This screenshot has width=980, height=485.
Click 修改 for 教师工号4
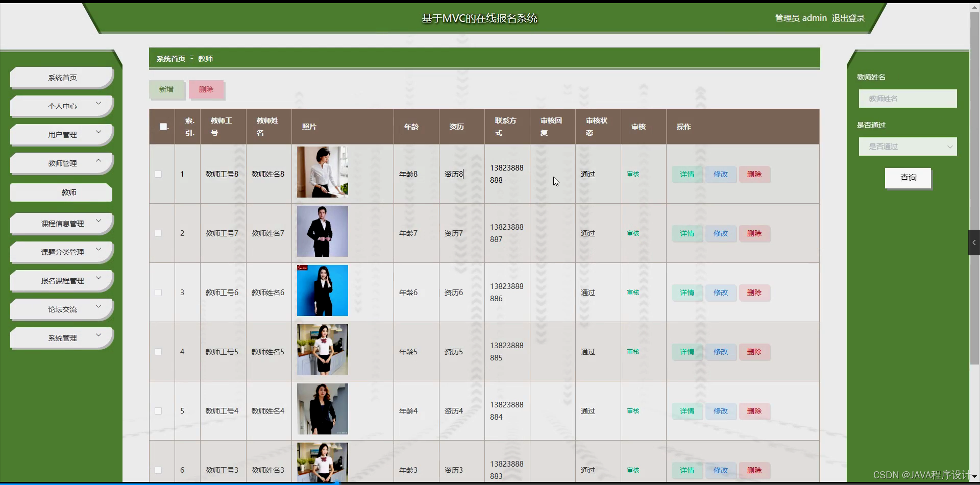(721, 411)
